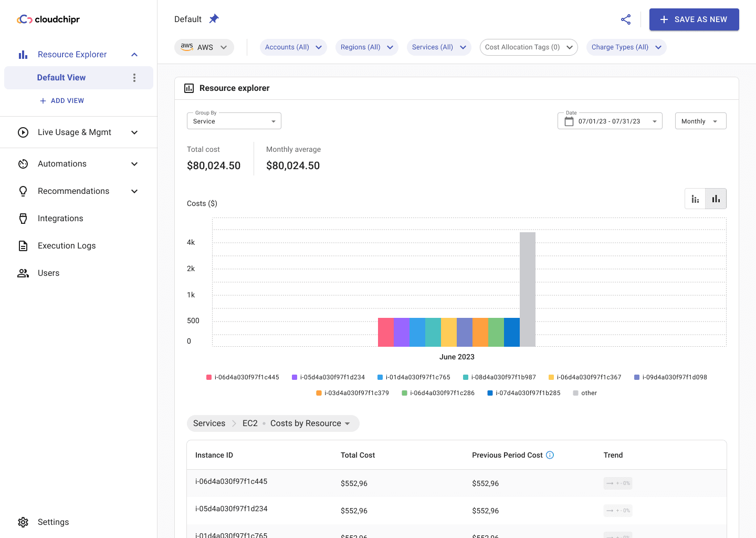Click the Resource Explorer bar chart icon

(23, 55)
